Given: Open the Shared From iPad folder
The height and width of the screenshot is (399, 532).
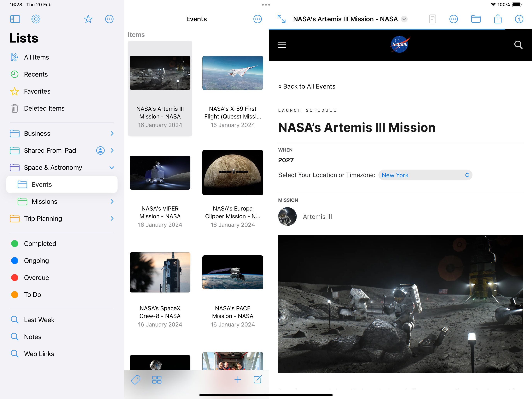Looking at the screenshot, I should (61, 150).
